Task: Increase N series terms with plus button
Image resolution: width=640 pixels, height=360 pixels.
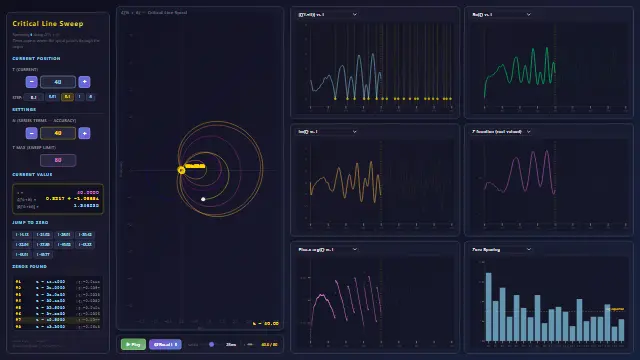Action: [84, 133]
